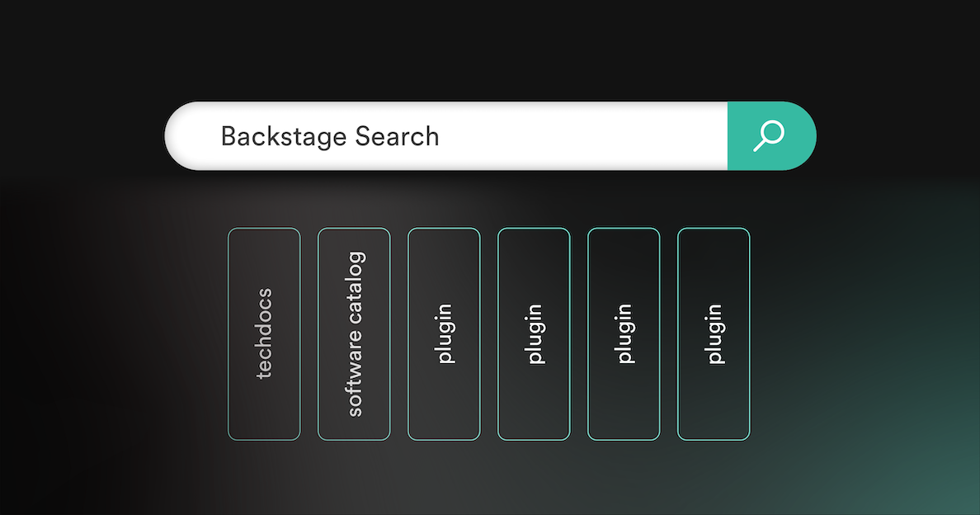Click the vertical 'techdocs' label
This screenshot has width=980, height=515.
[264, 333]
